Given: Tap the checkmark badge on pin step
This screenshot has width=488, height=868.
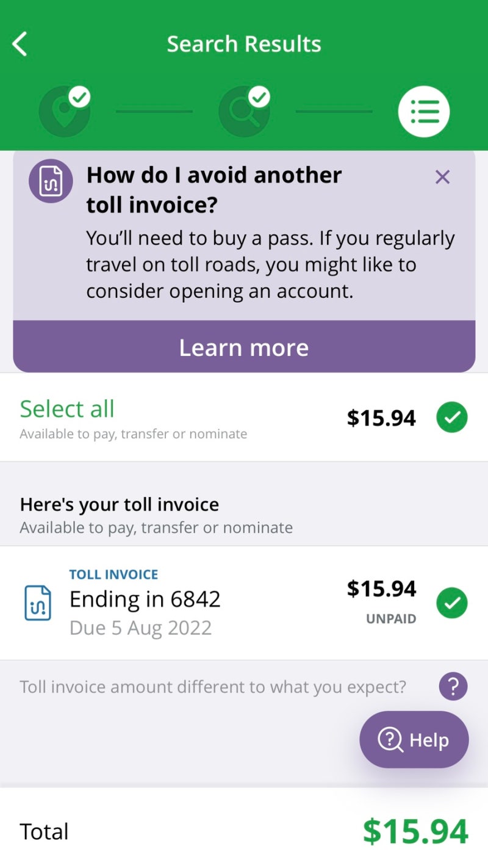Looking at the screenshot, I should coord(79,96).
